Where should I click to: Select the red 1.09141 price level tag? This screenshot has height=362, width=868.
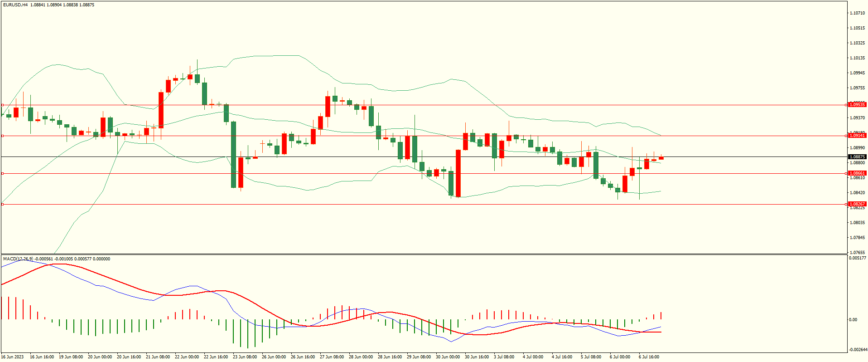click(857, 136)
